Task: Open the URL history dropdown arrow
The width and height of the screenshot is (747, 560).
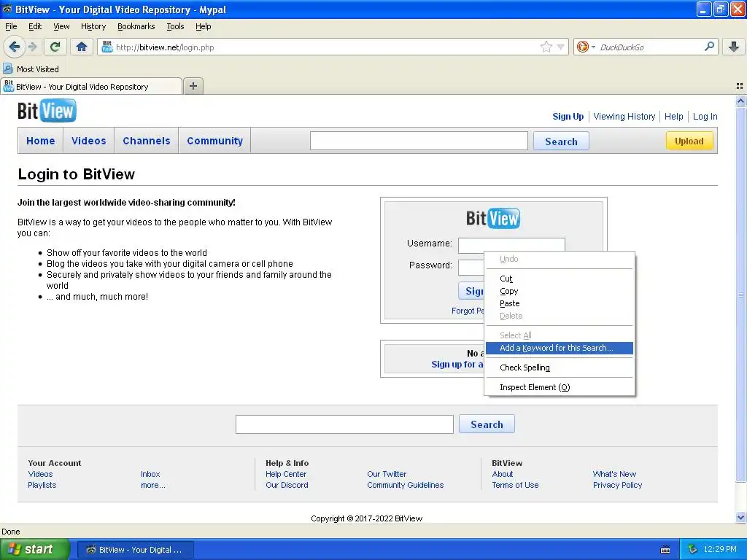Action: click(x=561, y=47)
